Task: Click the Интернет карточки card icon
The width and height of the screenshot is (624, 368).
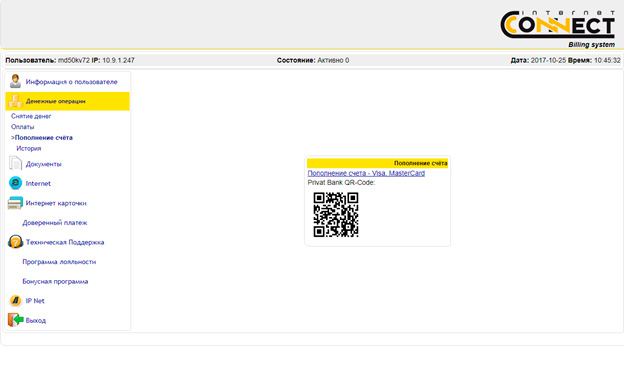Action: [x=15, y=203]
